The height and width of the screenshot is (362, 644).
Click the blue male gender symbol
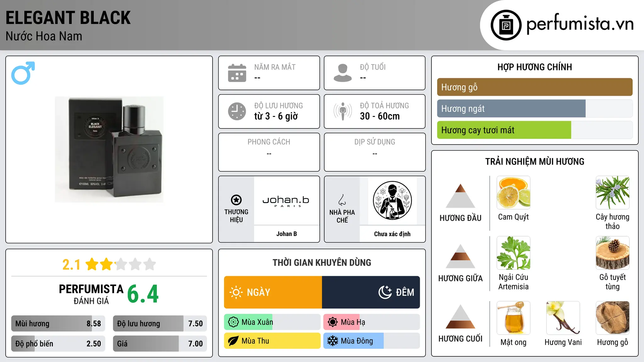point(23,73)
